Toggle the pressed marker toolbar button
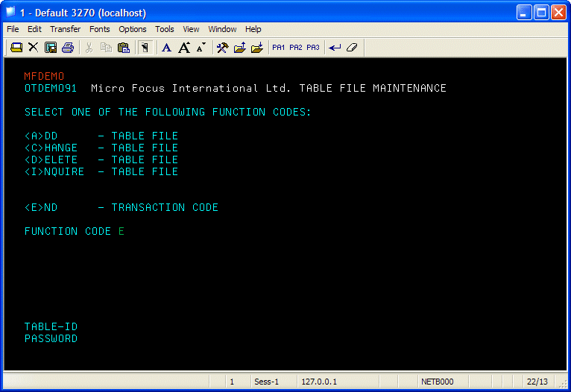The height and width of the screenshot is (392, 571). pos(145,48)
